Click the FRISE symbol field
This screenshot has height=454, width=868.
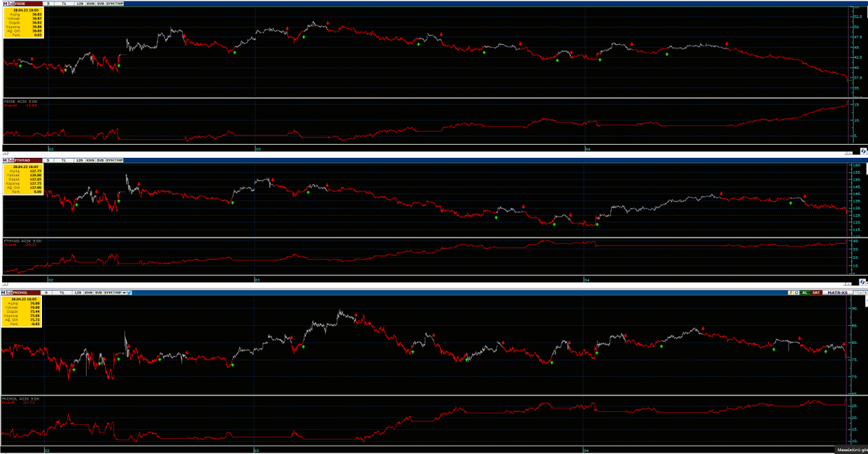[x=28, y=4]
